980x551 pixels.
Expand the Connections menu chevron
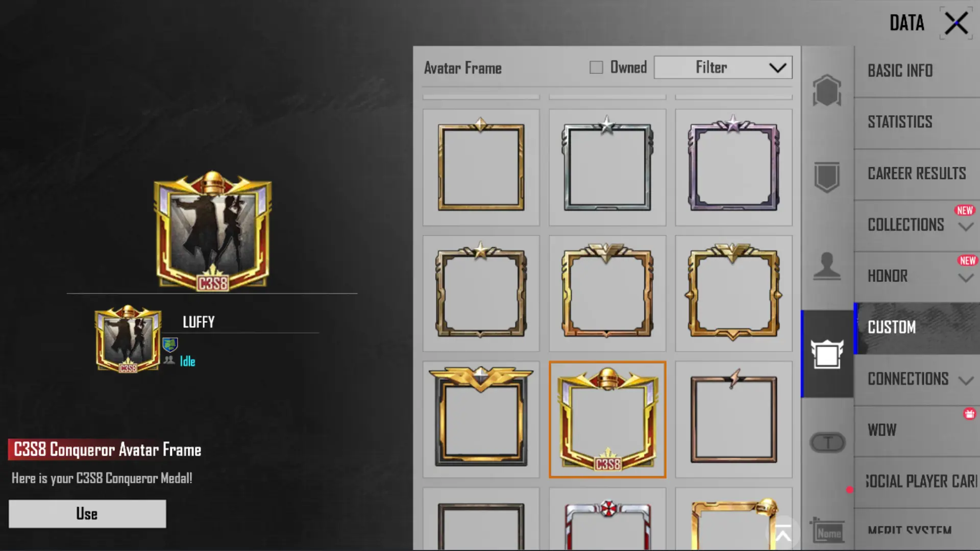pos(966,381)
